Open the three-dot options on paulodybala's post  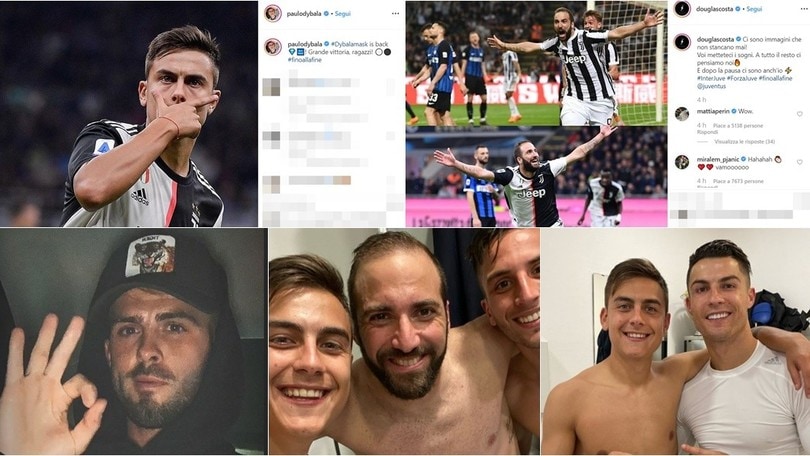click(x=395, y=13)
